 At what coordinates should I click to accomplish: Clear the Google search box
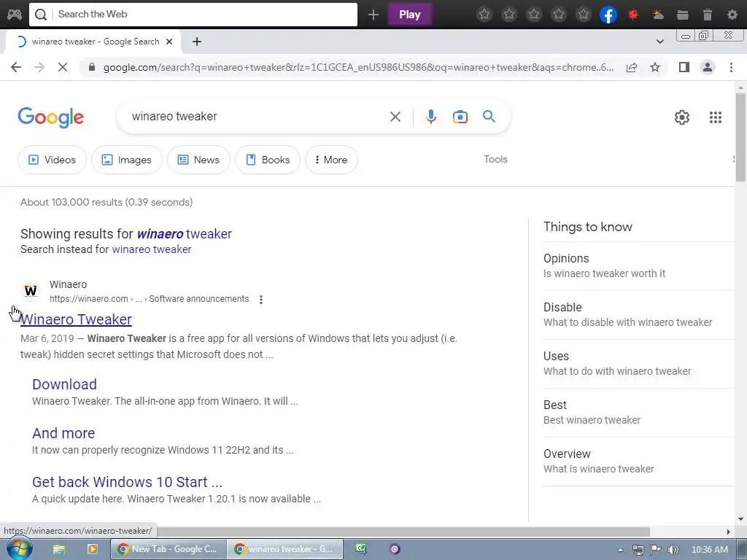pyautogui.click(x=395, y=117)
